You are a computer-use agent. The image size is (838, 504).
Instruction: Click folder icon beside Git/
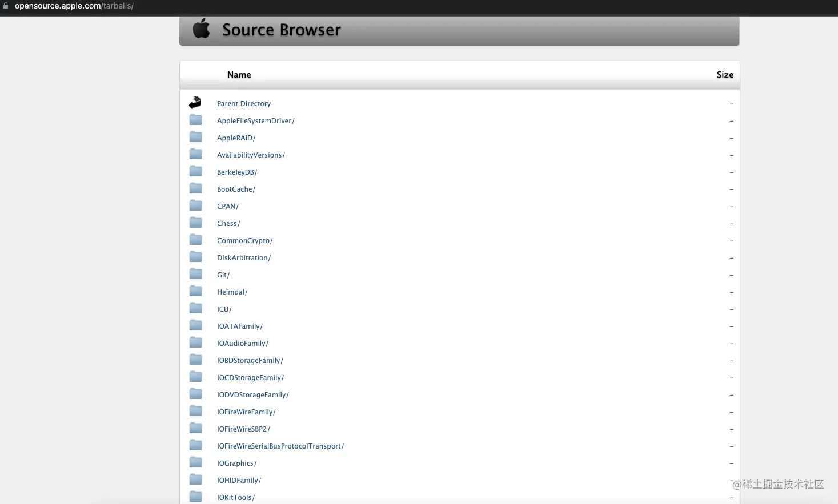click(x=195, y=274)
